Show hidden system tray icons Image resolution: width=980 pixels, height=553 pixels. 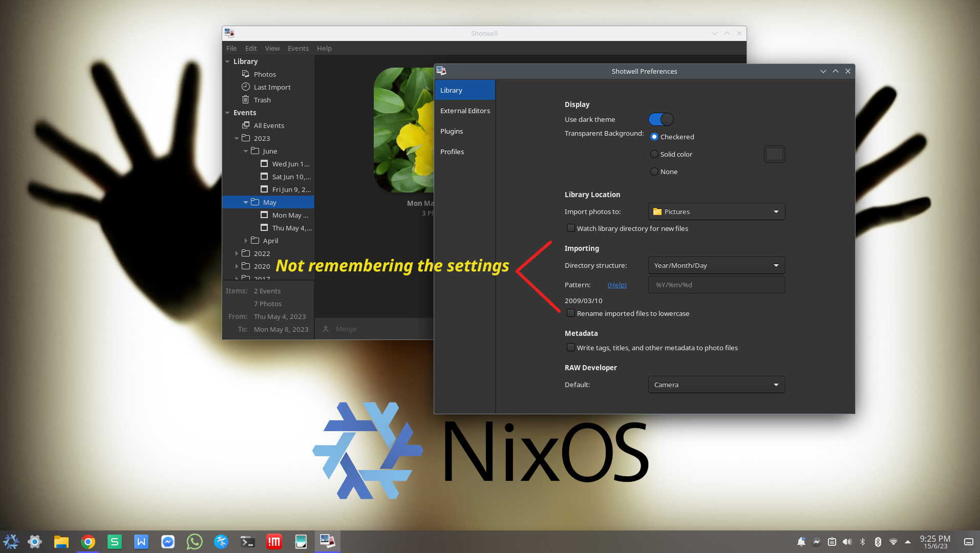908,542
